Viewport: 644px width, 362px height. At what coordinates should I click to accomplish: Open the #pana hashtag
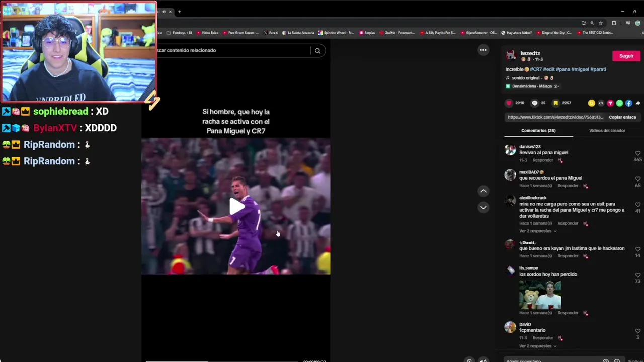point(563,69)
